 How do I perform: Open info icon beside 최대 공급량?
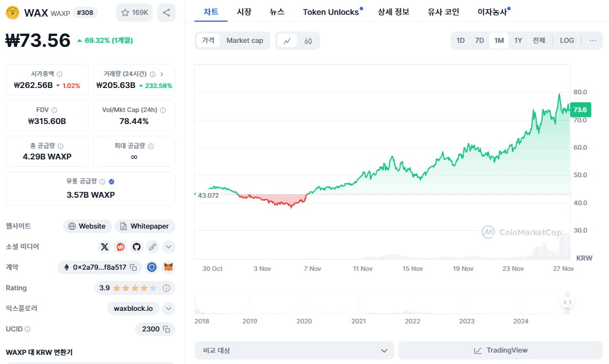click(151, 146)
